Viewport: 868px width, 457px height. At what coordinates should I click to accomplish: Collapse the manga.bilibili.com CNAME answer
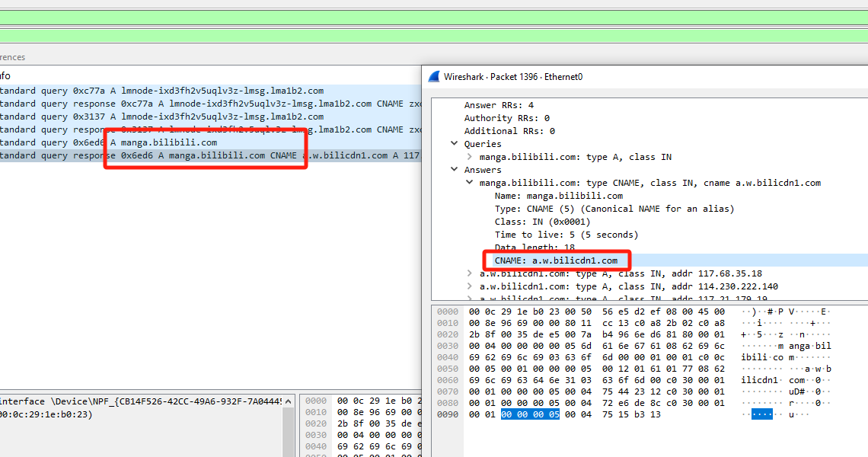pyautogui.click(x=471, y=183)
